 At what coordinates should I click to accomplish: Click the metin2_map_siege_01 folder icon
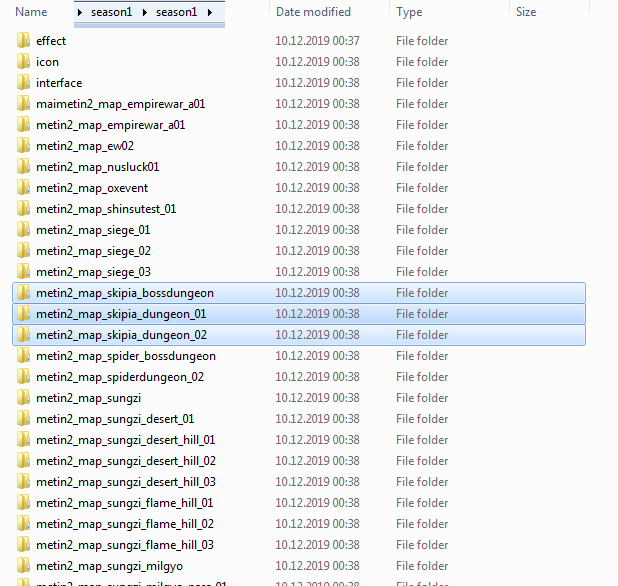[23, 230]
